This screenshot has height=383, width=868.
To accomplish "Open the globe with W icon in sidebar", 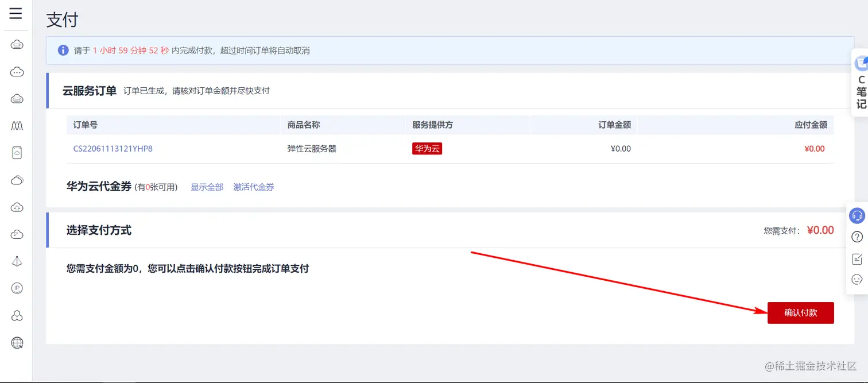I will pyautogui.click(x=17, y=343).
